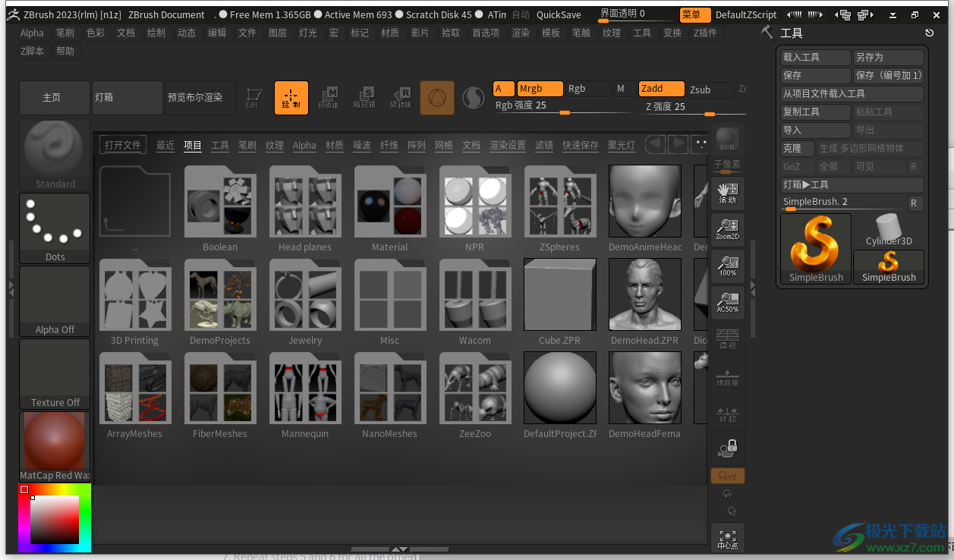Image resolution: width=954 pixels, height=560 pixels.
Task: Toggle the perspective (透视) icon
Action: (727, 338)
